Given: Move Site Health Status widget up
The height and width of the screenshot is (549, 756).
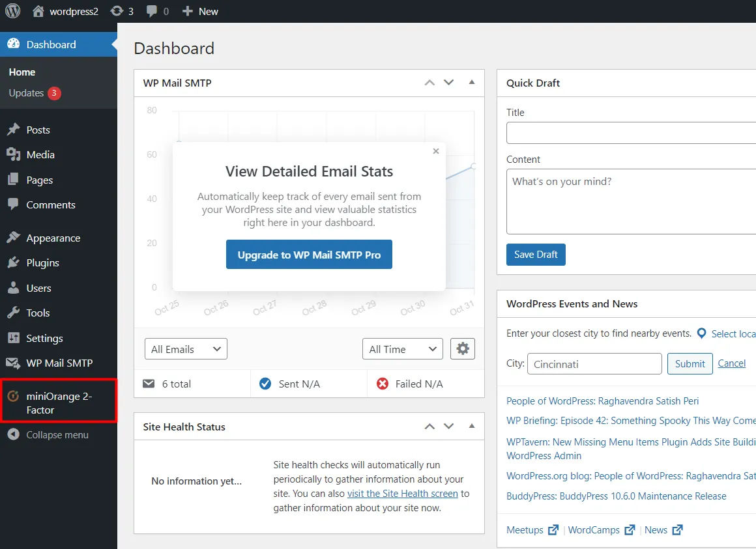Looking at the screenshot, I should pos(429,427).
